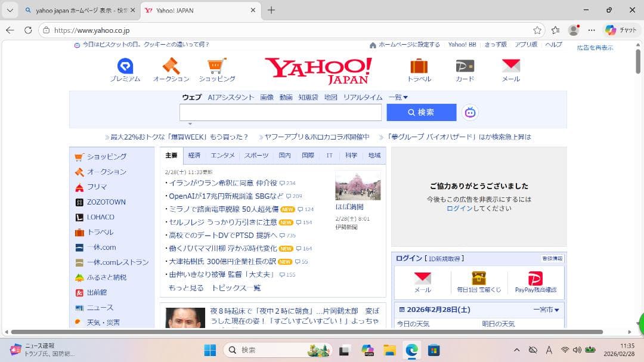Open the Travel suitcase icon in header
Screen dimensions: 644x362
(x=419, y=66)
